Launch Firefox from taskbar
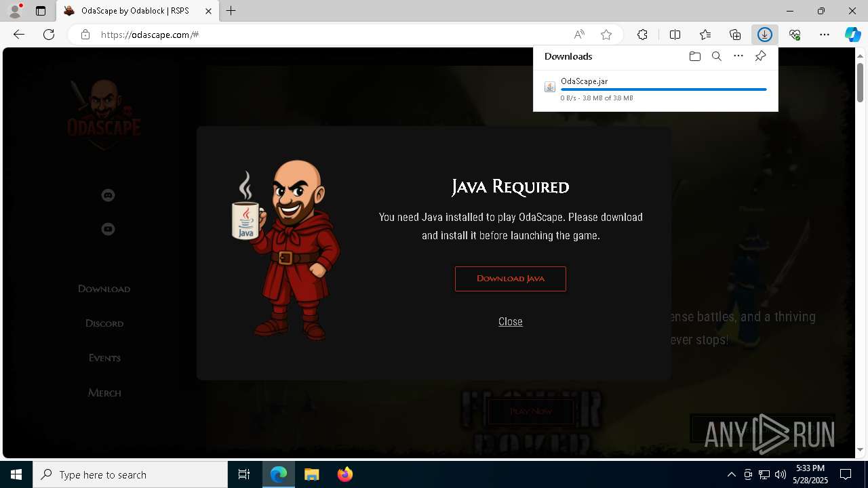The image size is (868, 488). (x=345, y=474)
